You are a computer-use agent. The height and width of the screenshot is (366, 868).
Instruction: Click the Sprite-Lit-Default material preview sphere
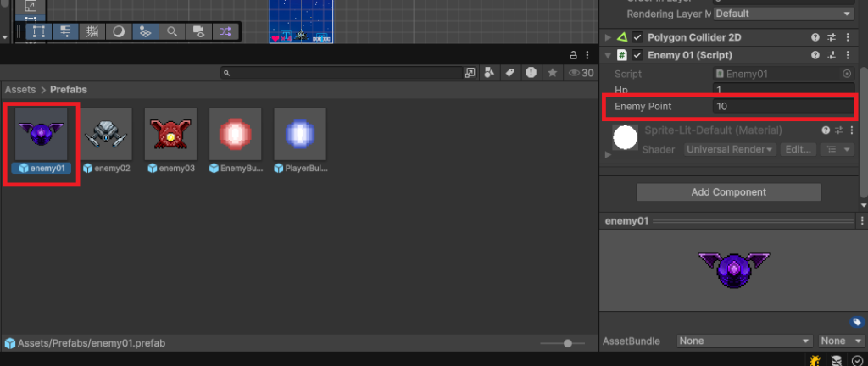pyautogui.click(x=625, y=137)
